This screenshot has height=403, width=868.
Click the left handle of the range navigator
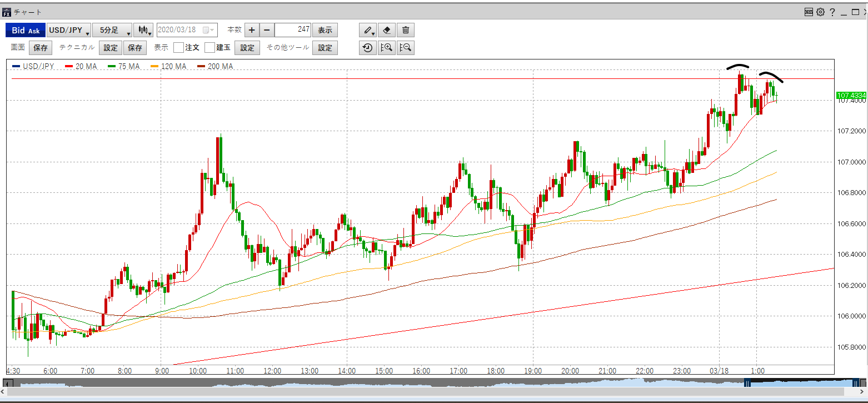(x=747, y=383)
